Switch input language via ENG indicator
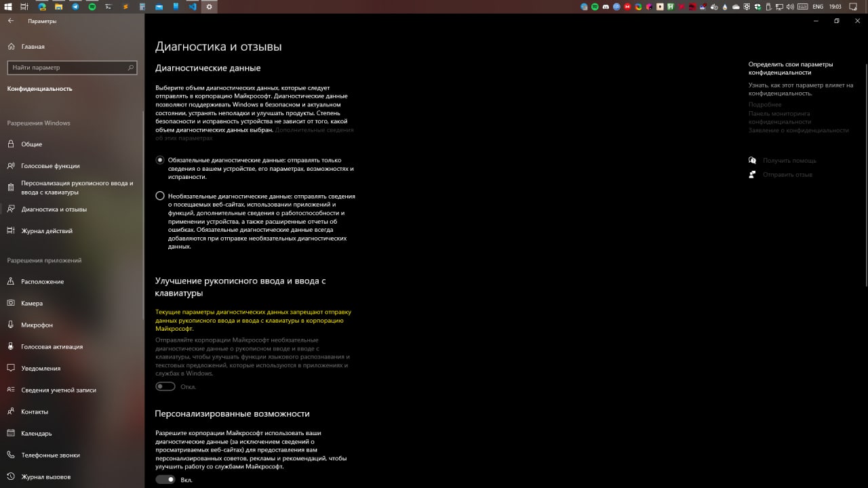 coord(818,7)
